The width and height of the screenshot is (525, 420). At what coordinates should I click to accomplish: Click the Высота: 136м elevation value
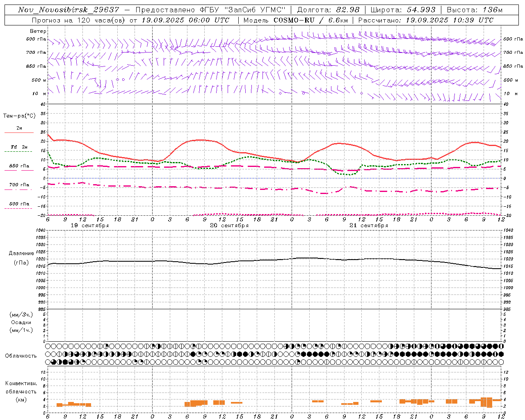coord(474,10)
